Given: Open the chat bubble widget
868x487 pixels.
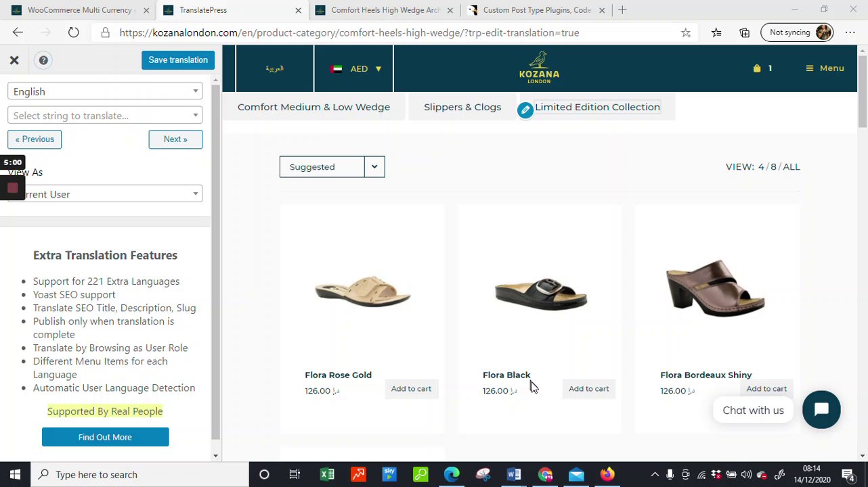Looking at the screenshot, I should point(821,409).
